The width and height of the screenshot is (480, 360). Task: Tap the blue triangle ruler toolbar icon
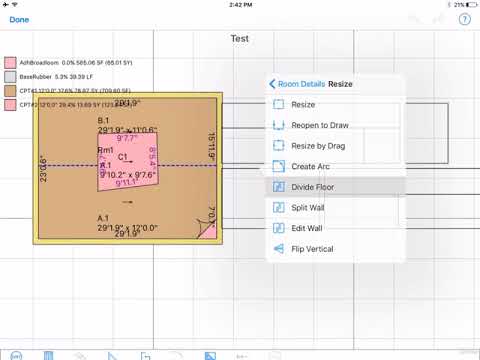pos(112,356)
